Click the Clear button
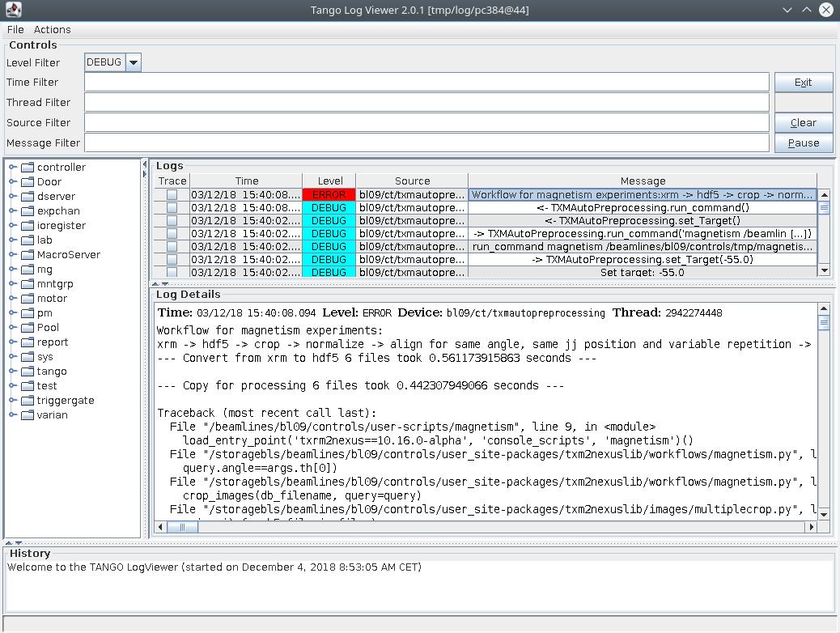Screen dimensions: 840x633 pos(803,122)
